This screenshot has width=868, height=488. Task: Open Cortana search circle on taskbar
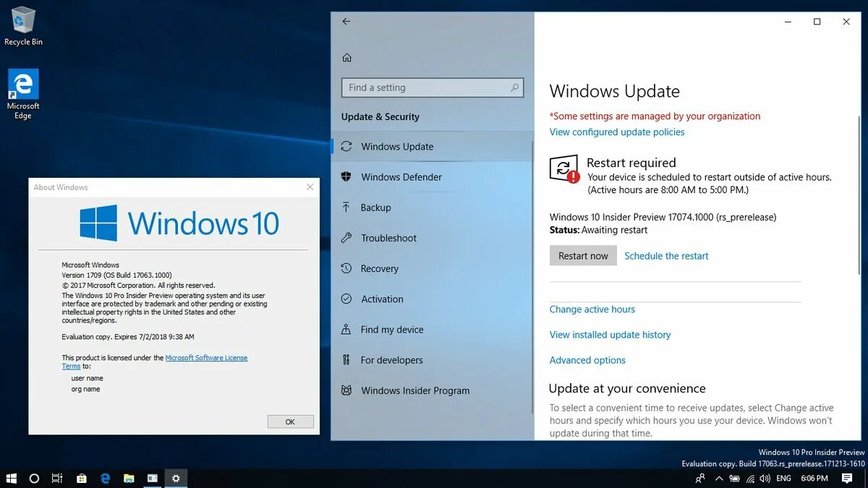pyautogui.click(x=34, y=479)
